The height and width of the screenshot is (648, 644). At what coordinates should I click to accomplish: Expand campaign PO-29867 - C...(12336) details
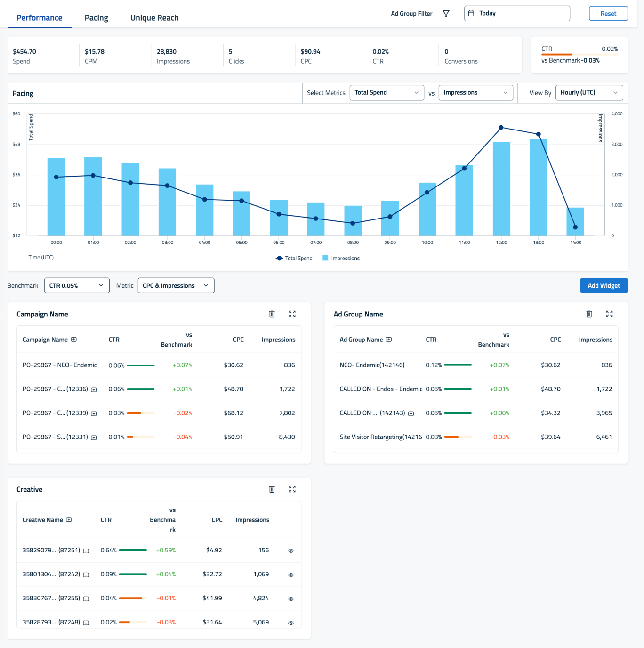94,389
